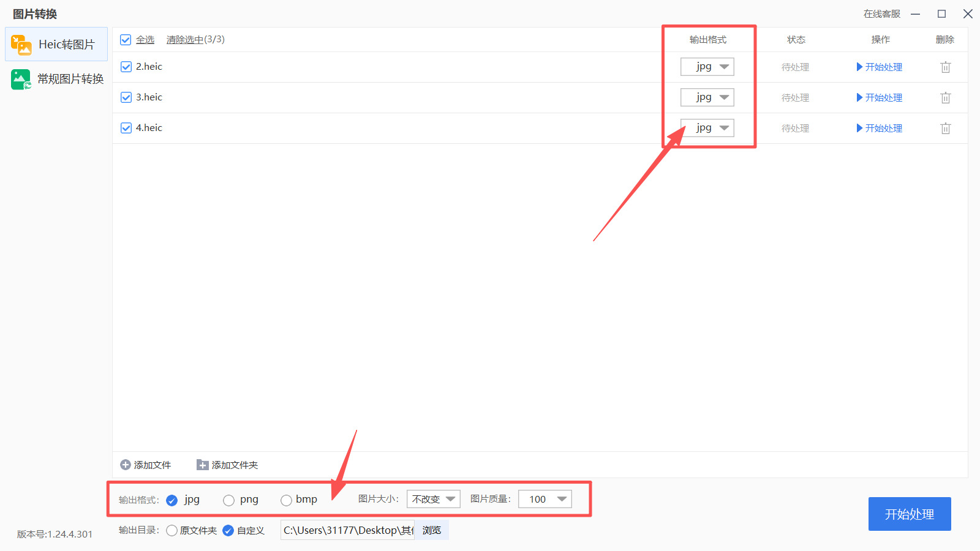This screenshot has width=980, height=551.
Task: Click the 输出格式 column header
Action: (708, 40)
